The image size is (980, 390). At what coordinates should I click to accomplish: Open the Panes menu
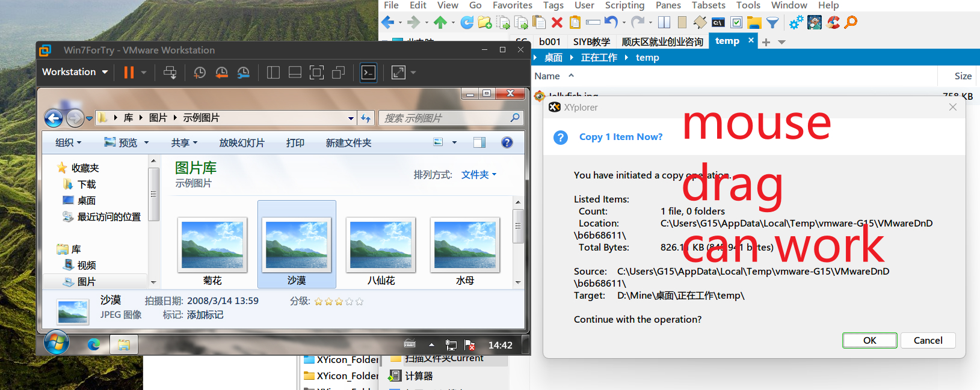click(x=668, y=5)
